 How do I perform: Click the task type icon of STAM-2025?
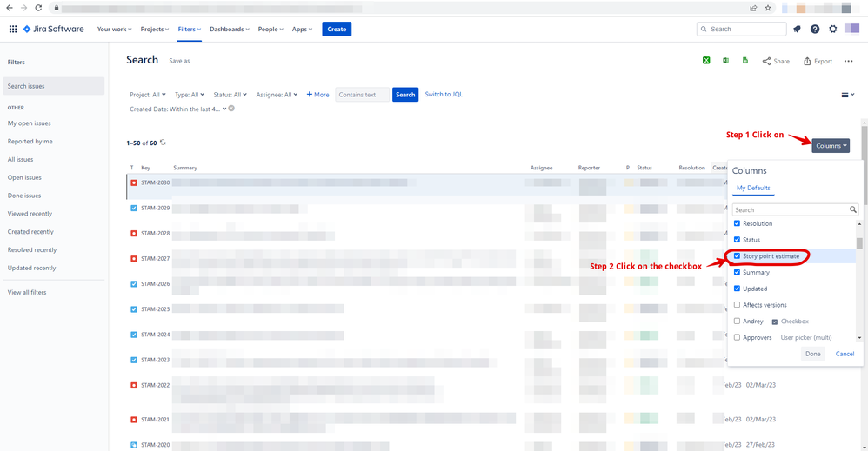[x=133, y=309]
